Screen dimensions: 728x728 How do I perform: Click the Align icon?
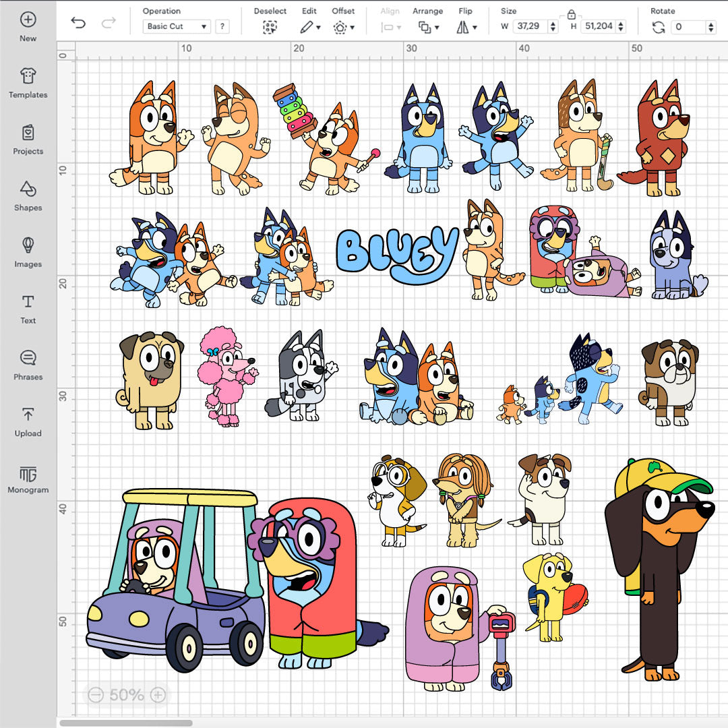click(387, 28)
